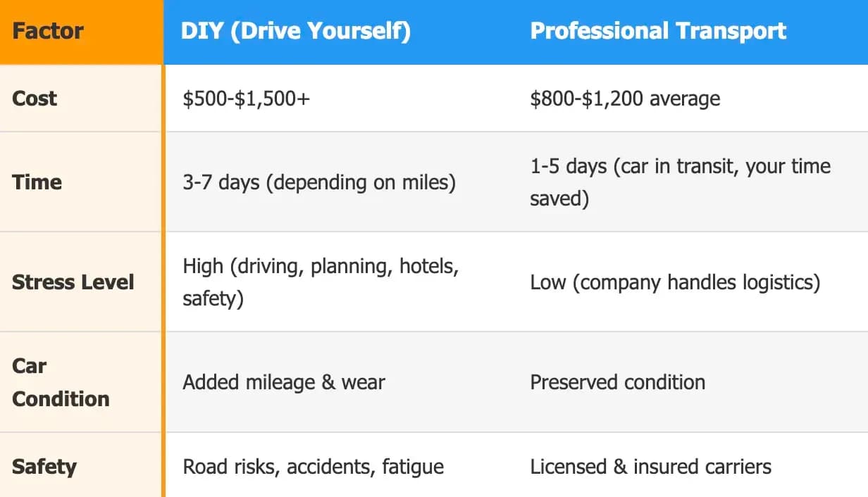Viewport: 868px width, 497px height.
Task: Select the 3-7 days DIY time cell
Action: (x=319, y=182)
